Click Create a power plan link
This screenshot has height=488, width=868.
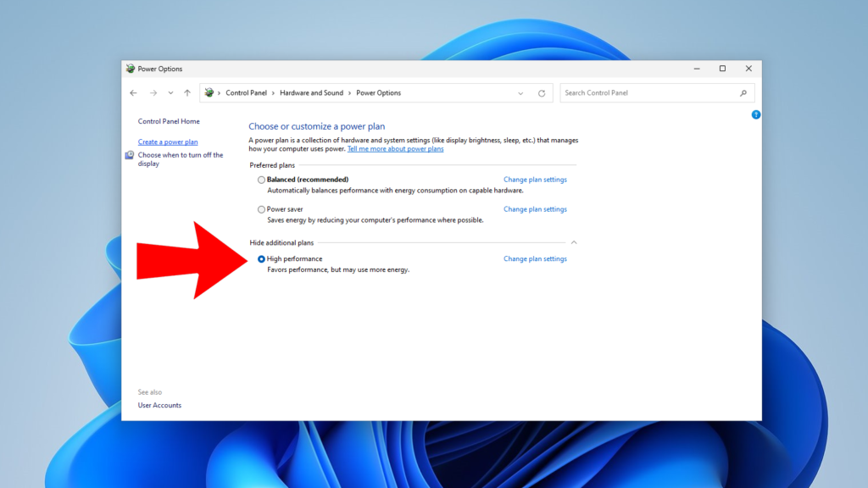tap(168, 142)
